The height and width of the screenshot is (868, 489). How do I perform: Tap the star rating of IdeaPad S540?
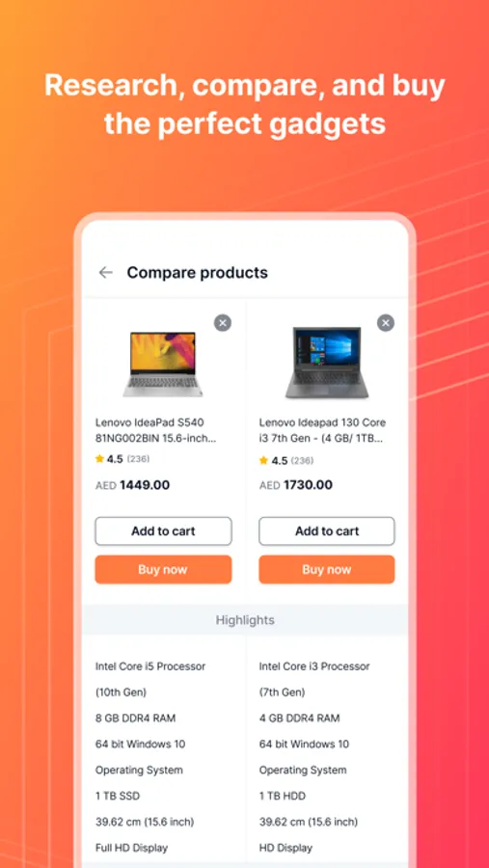(109, 459)
